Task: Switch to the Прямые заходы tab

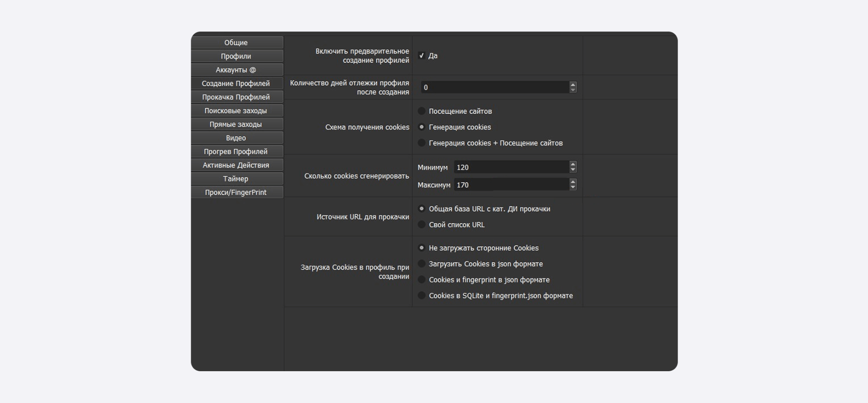Action: [x=236, y=124]
